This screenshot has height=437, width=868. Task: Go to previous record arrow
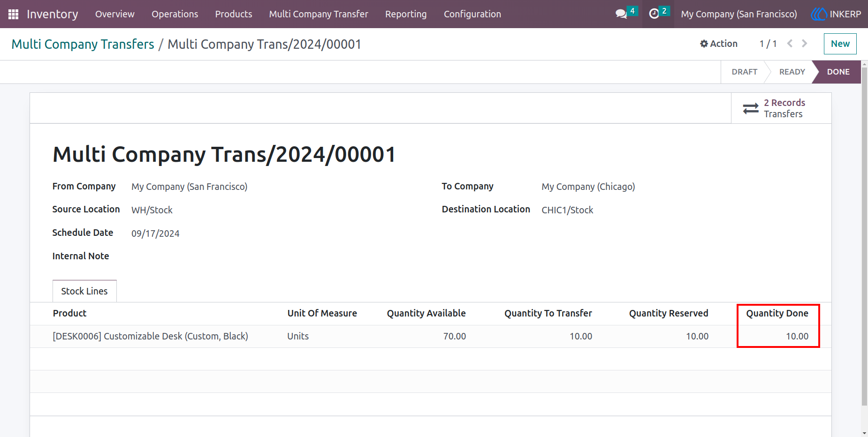point(790,44)
